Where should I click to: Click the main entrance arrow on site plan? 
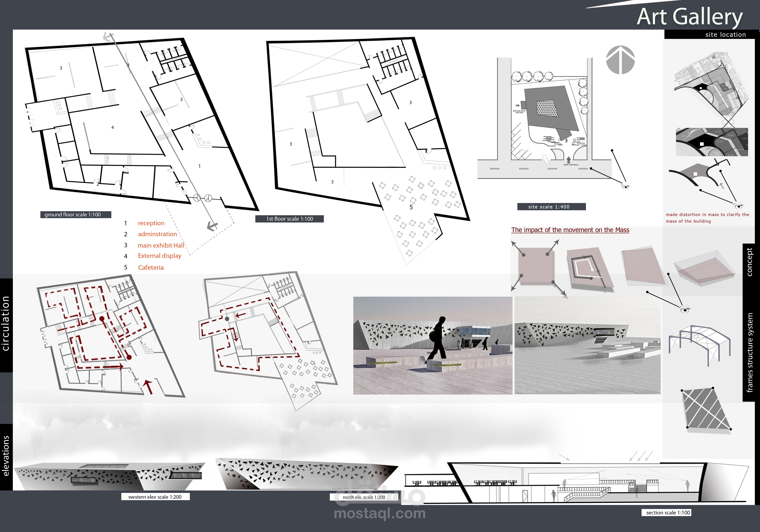click(x=569, y=160)
